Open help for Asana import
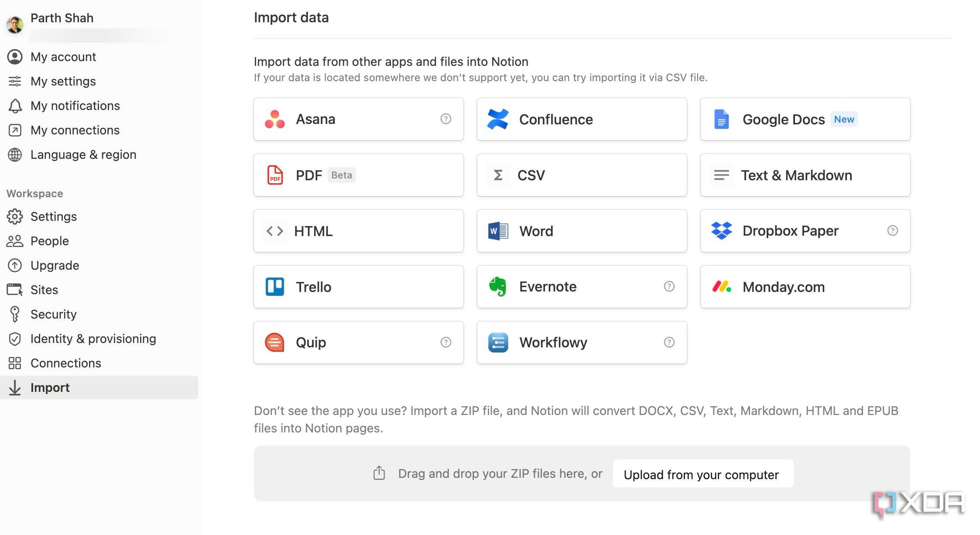 coord(445,119)
